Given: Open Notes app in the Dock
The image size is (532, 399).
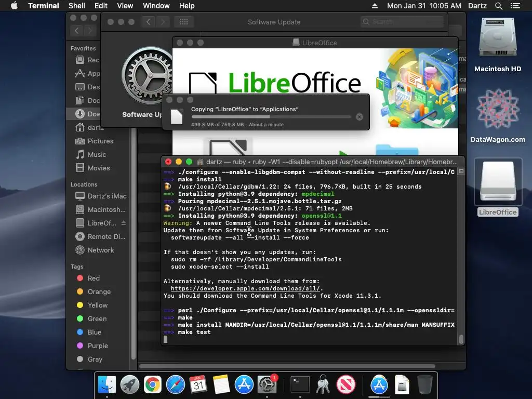Looking at the screenshot, I should click(221, 385).
